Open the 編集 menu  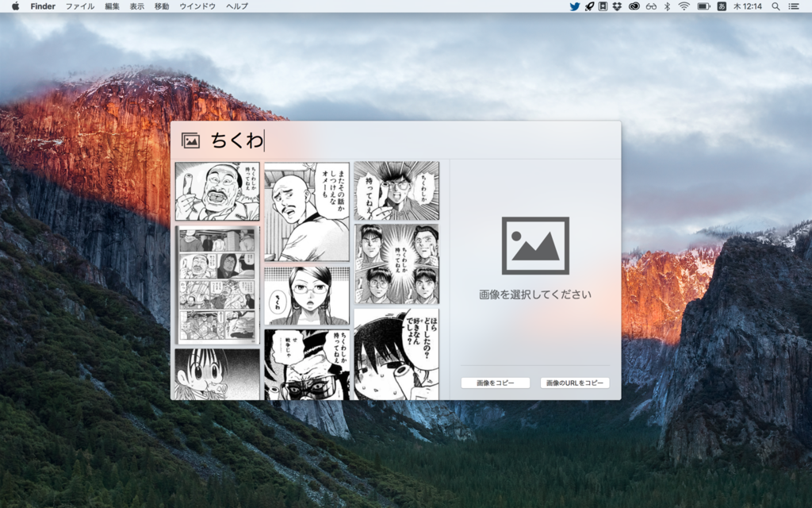112,6
